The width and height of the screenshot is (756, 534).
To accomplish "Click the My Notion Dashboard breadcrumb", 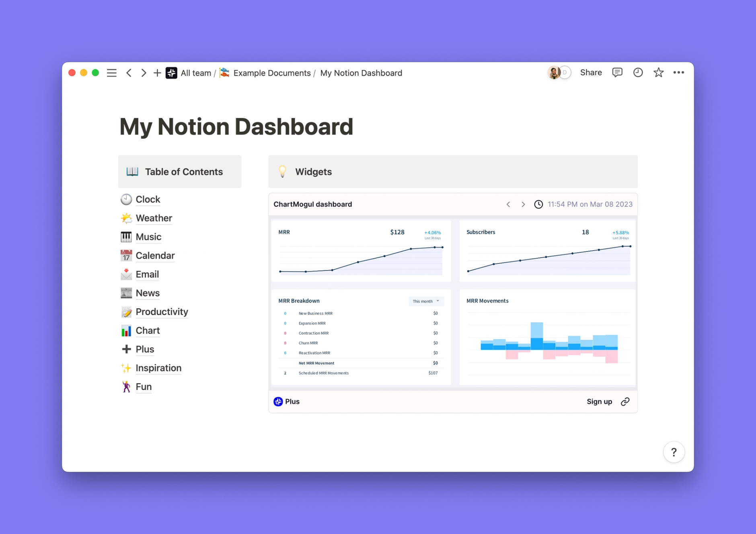I will click(361, 73).
